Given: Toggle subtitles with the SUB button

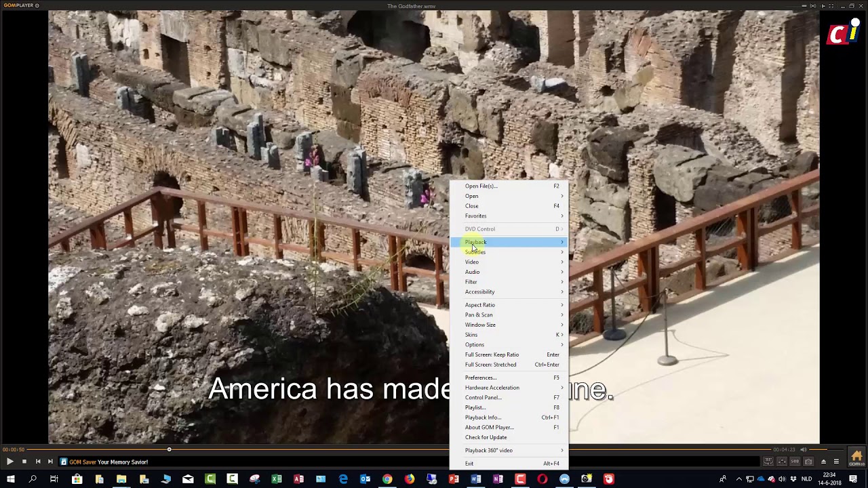Looking at the screenshot, I should point(796,462).
